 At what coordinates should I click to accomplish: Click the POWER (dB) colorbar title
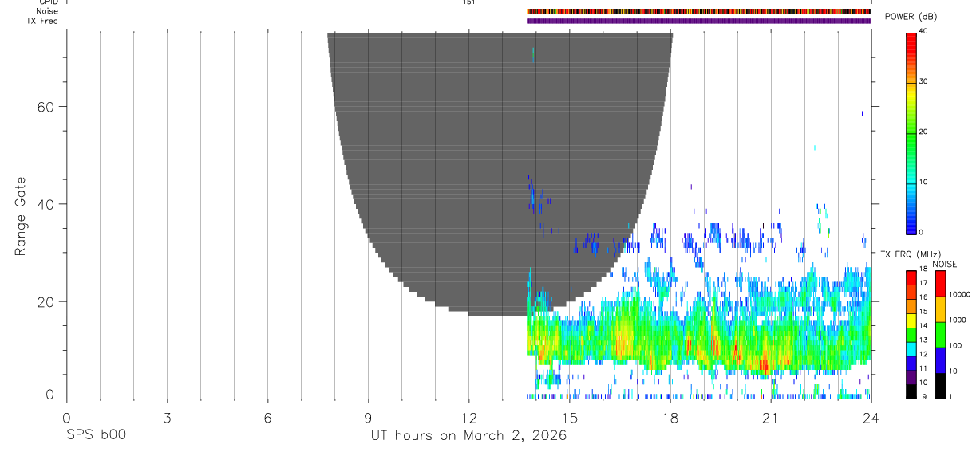point(912,17)
